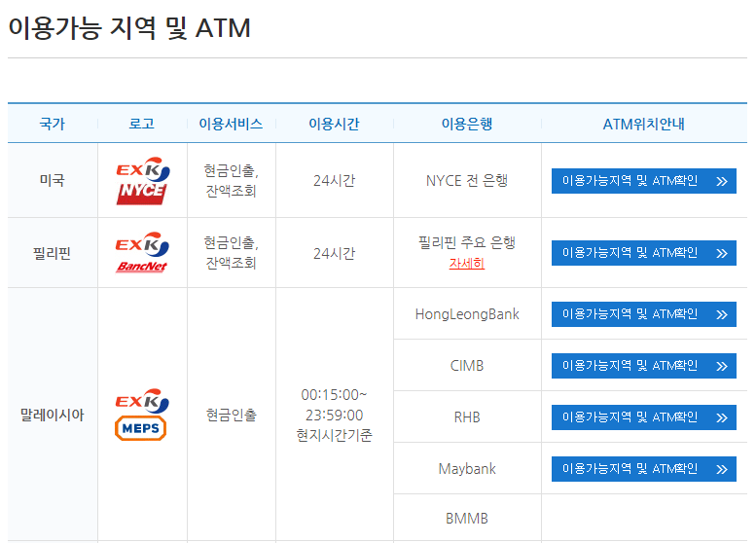This screenshot has height=543, width=756.
Task: Click the 말레이시아 country cell
Action: point(53,415)
